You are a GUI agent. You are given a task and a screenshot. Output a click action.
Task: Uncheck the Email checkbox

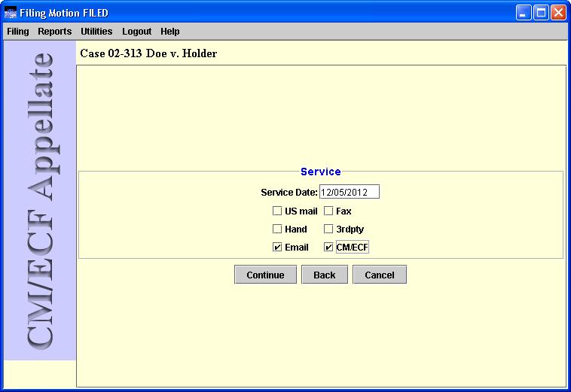pos(277,248)
